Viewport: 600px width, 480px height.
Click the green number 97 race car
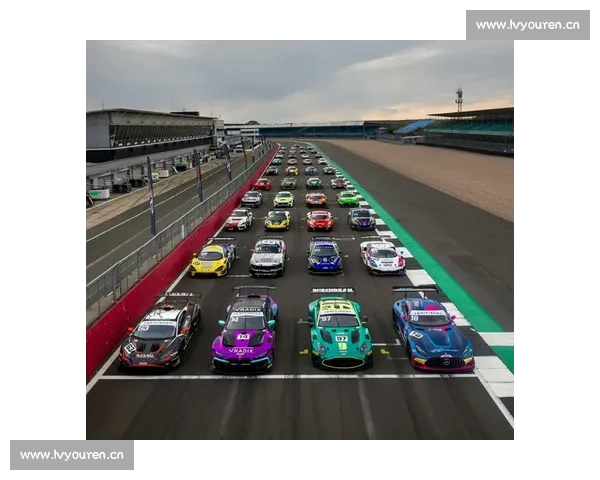click(340, 333)
